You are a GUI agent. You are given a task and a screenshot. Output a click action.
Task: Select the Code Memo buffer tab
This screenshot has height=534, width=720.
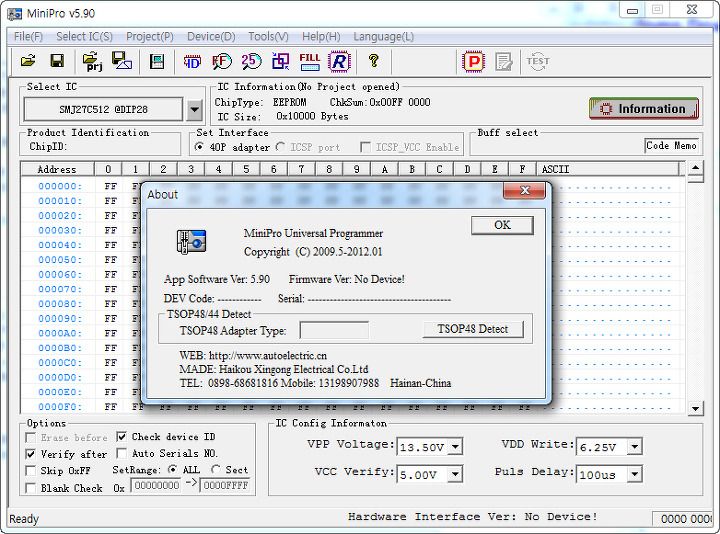[x=671, y=146]
